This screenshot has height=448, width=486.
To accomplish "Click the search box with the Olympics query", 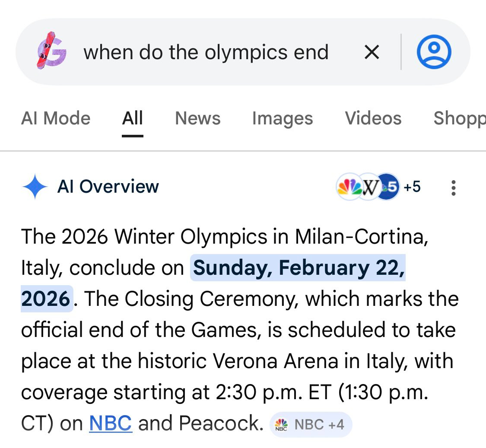I will coord(206,52).
